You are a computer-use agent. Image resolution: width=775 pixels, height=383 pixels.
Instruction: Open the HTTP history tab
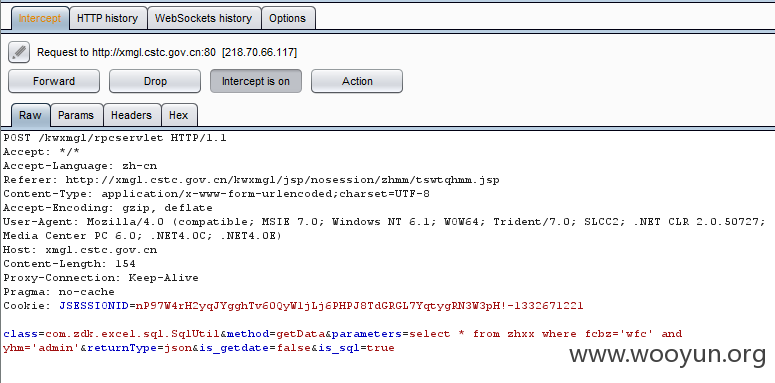pos(107,18)
